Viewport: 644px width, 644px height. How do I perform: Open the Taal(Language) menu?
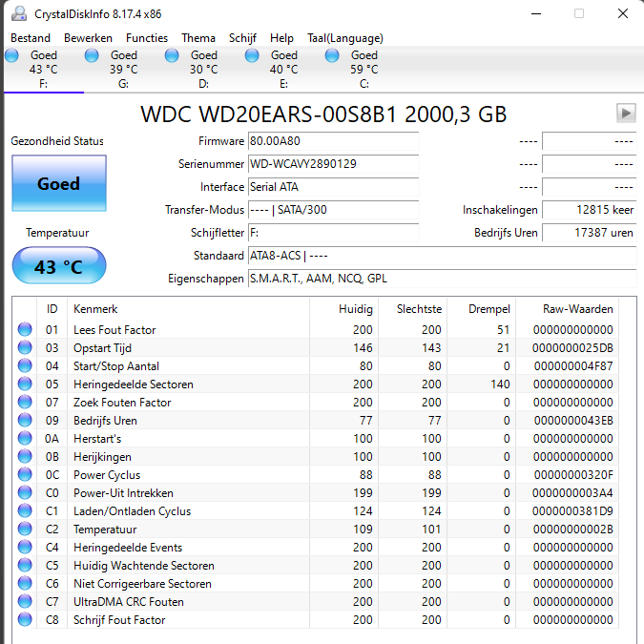point(345,38)
